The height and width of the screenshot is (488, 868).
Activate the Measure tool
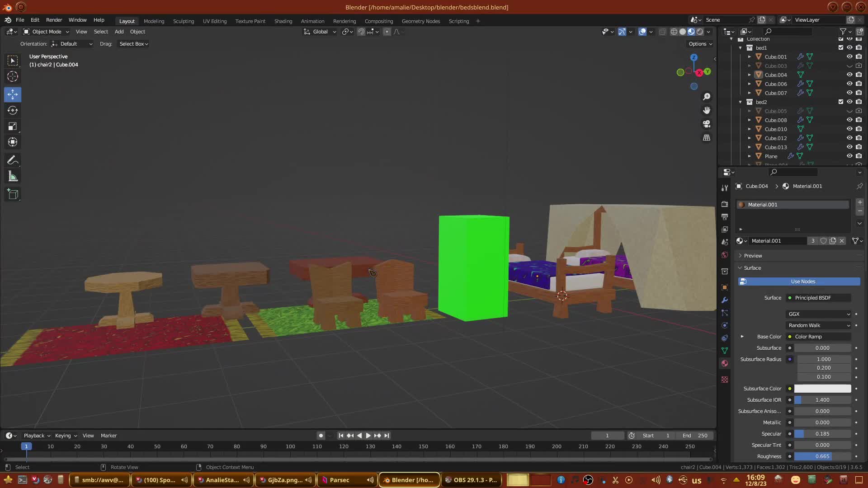point(13,177)
